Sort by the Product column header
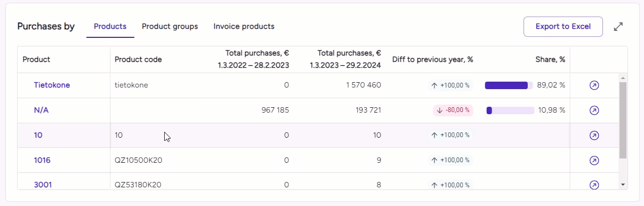 pos(36,60)
